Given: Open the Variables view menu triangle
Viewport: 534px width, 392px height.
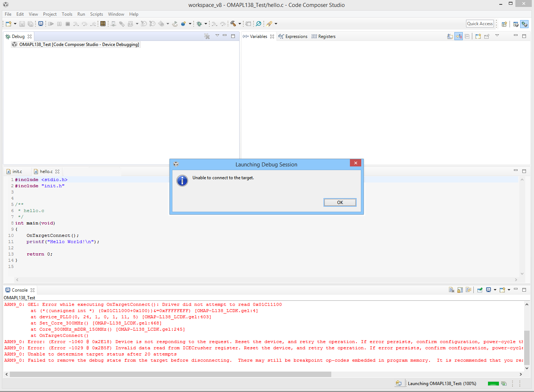Looking at the screenshot, I should (x=497, y=35).
